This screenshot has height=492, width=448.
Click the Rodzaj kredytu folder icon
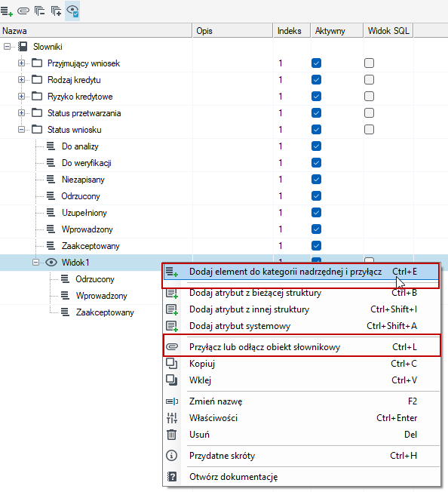(x=37, y=80)
